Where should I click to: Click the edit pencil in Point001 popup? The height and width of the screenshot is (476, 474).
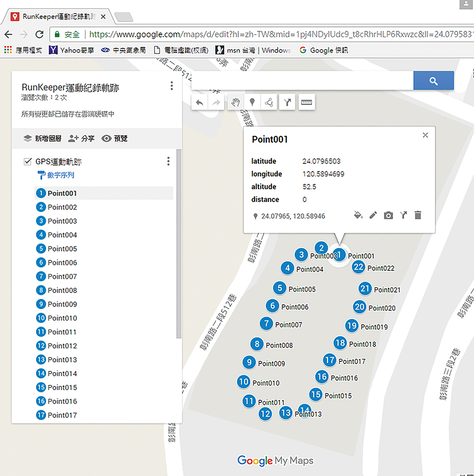(373, 216)
